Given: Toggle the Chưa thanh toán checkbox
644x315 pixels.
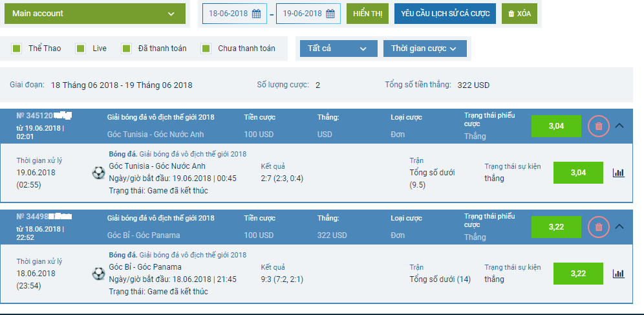Looking at the screenshot, I should (x=206, y=49).
